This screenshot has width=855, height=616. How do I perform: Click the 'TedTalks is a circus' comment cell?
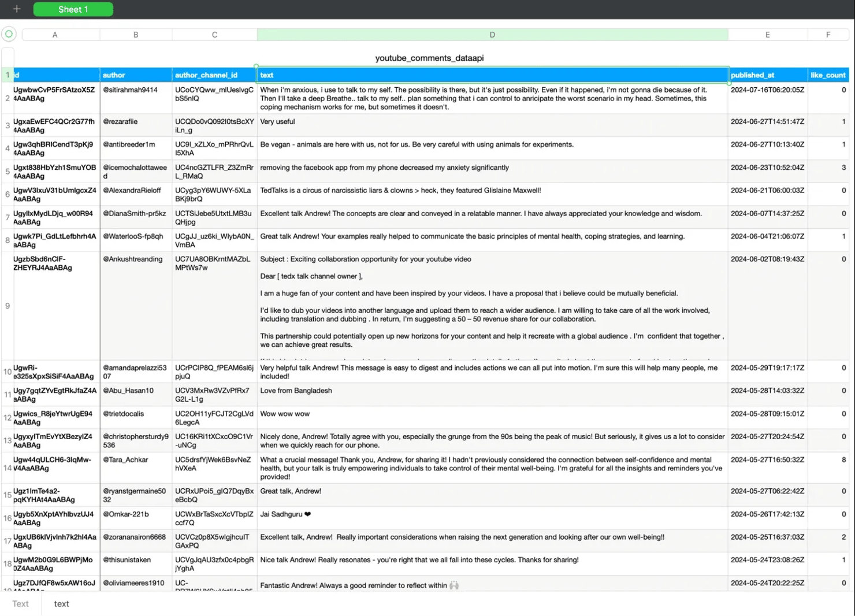coord(492,194)
